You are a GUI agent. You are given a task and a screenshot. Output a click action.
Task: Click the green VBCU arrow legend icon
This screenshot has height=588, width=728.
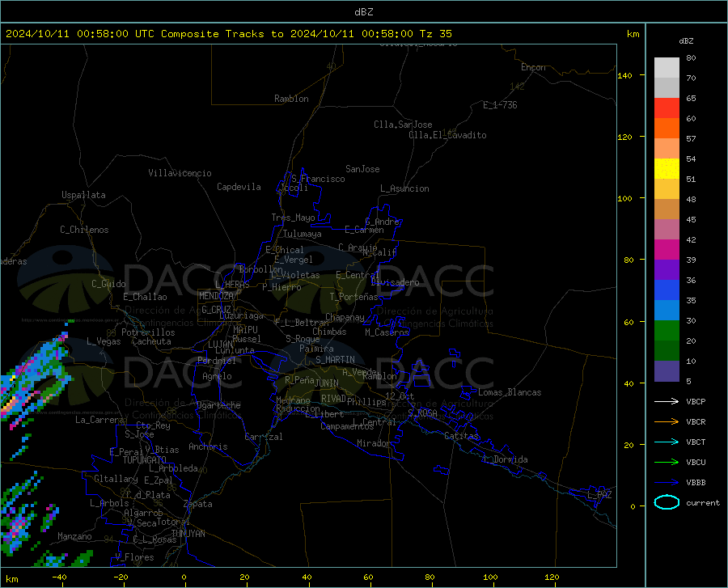coord(667,463)
